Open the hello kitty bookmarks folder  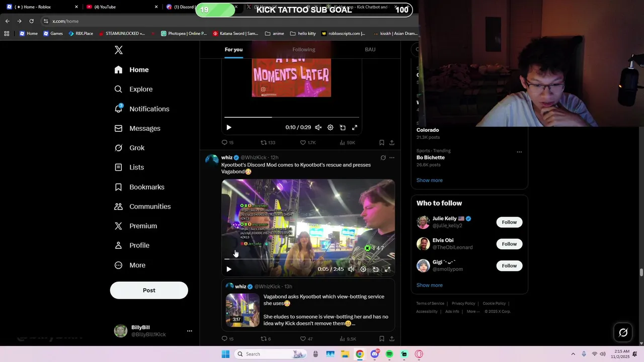point(303,34)
